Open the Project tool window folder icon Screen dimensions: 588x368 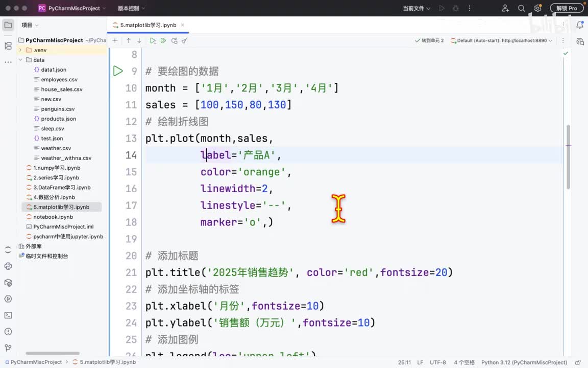pyautogui.click(x=8, y=25)
